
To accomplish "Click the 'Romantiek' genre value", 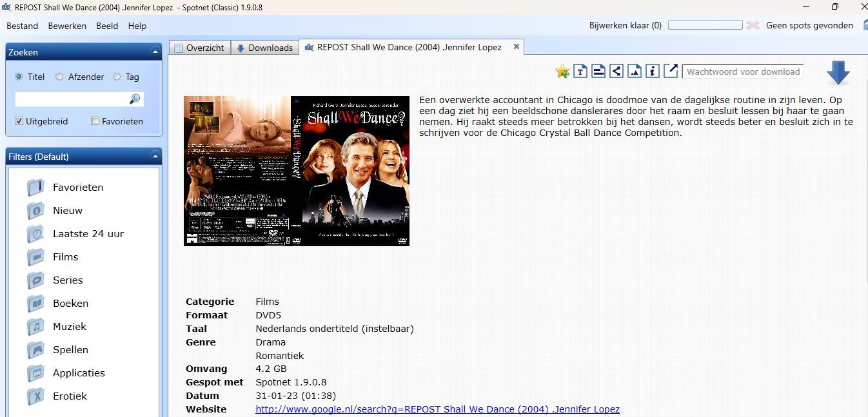I will 280,356.
